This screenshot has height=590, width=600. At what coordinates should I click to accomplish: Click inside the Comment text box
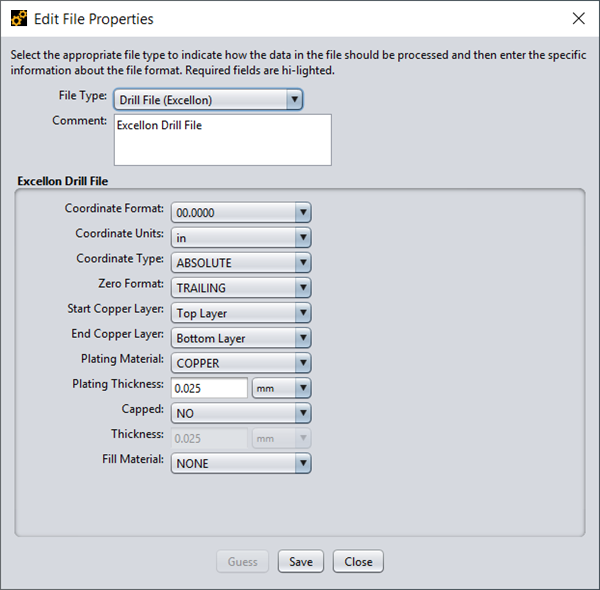click(222, 139)
